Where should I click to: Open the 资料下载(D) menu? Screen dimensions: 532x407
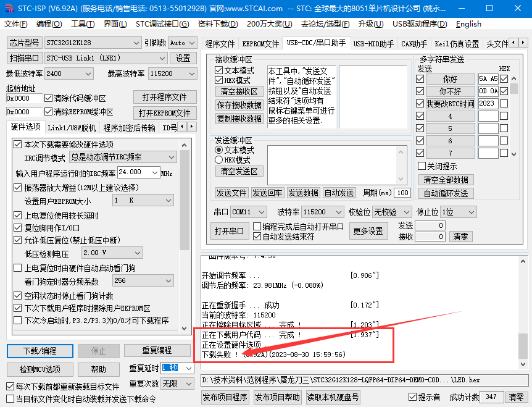click(218, 24)
